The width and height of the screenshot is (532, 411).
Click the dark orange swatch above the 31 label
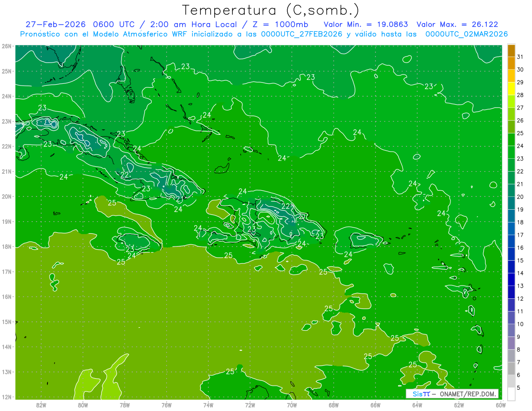511,51
